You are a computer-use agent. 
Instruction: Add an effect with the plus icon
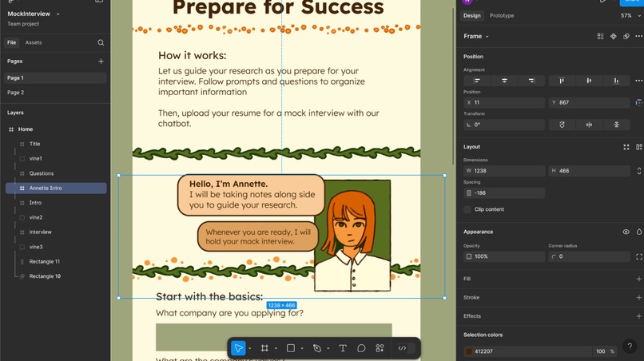[x=638, y=316]
